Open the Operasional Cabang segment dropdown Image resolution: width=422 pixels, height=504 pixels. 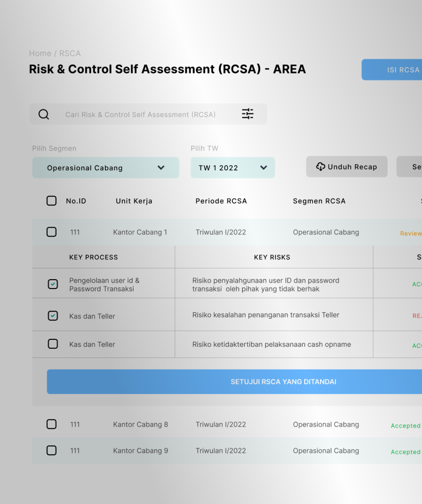coord(106,167)
